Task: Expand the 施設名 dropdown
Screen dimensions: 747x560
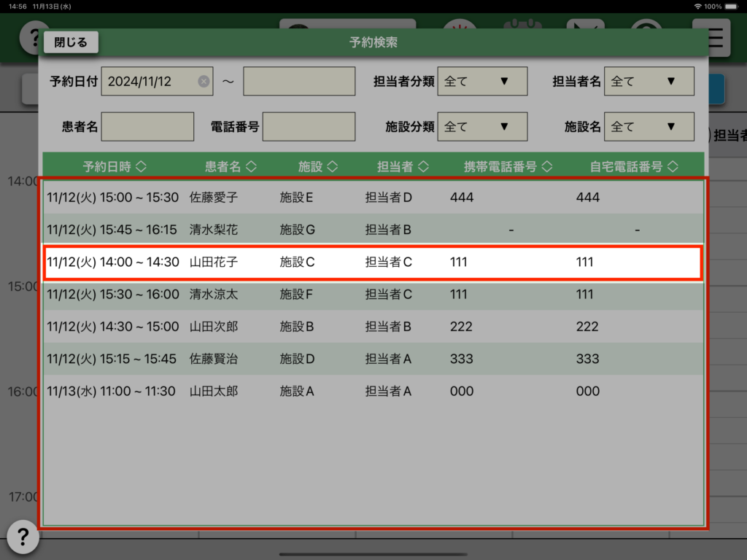Action: tap(649, 127)
